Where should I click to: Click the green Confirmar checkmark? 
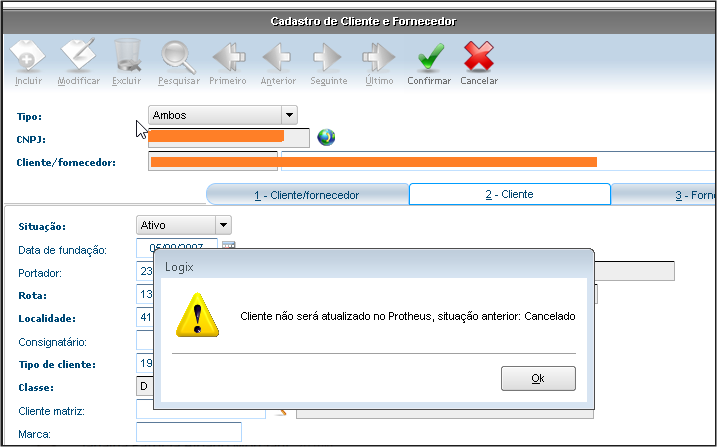[x=430, y=56]
